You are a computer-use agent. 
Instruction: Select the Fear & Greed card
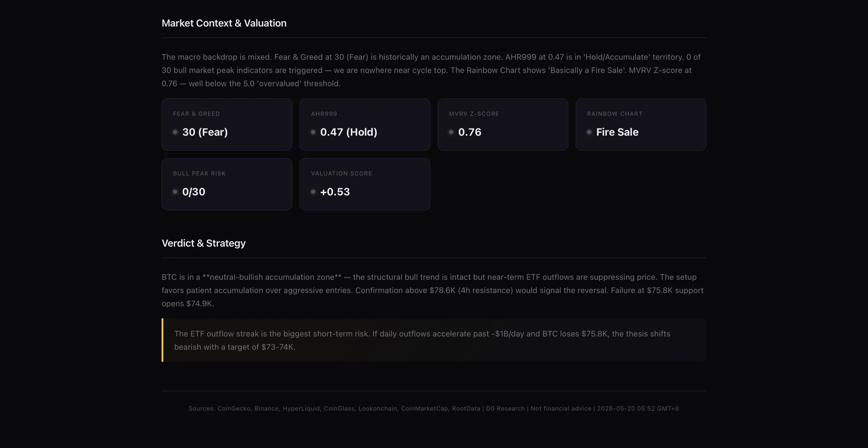pyautogui.click(x=227, y=125)
